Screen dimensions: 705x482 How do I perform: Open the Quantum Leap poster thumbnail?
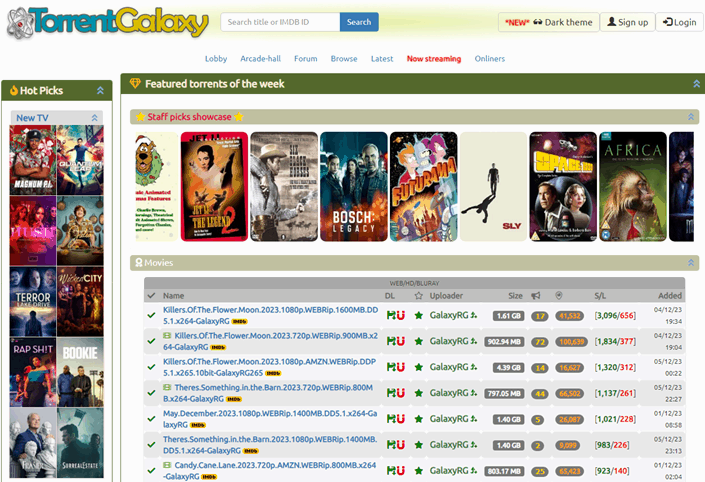80,160
